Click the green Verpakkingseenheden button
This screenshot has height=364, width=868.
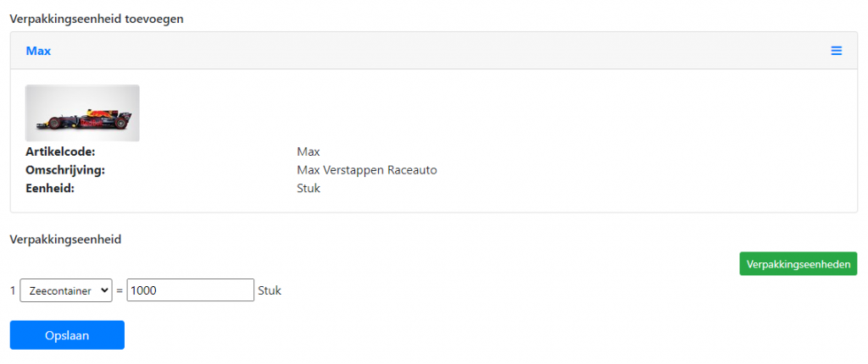point(798,264)
